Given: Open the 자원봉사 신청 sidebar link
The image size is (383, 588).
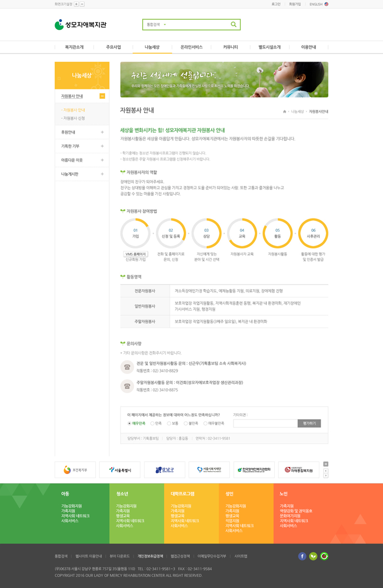Looking at the screenshot, I should [74, 118].
